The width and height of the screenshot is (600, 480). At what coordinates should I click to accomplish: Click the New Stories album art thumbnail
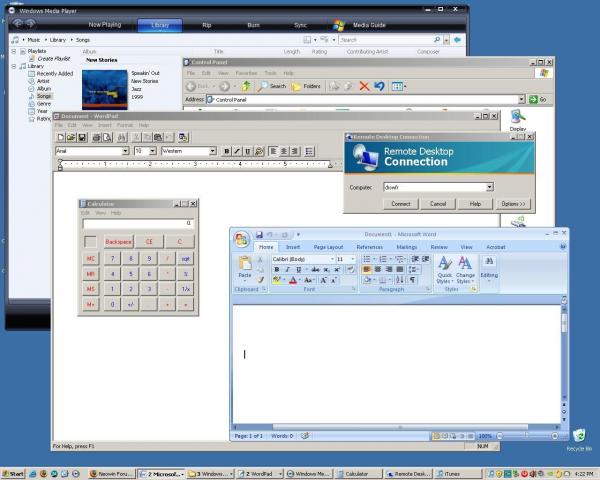104,90
